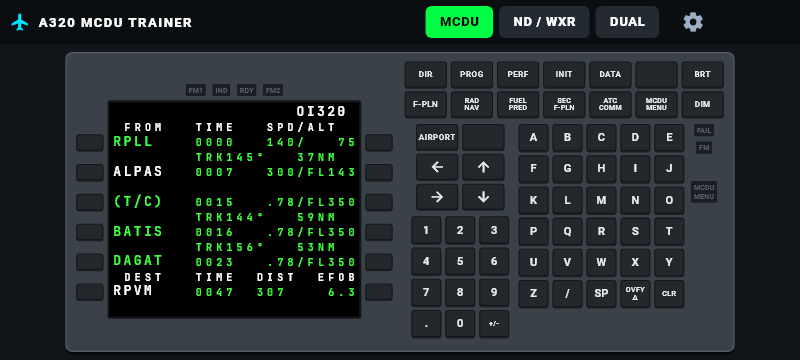Open the settings gear icon
Viewport: 800px width, 360px height.
693,22
